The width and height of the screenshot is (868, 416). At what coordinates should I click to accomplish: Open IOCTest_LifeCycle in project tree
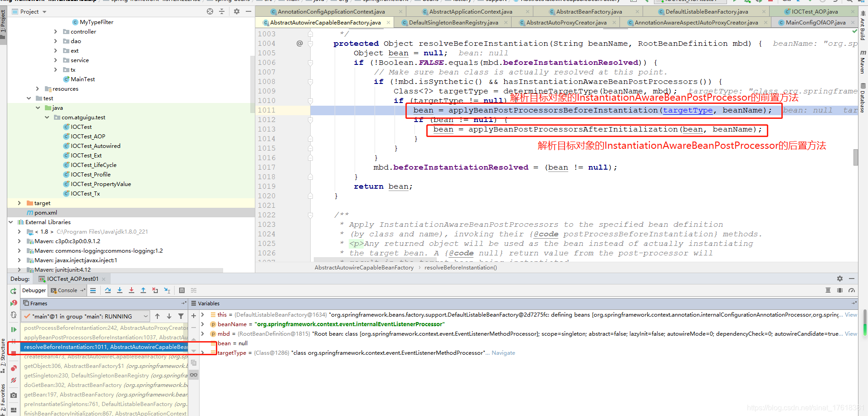tap(93, 165)
